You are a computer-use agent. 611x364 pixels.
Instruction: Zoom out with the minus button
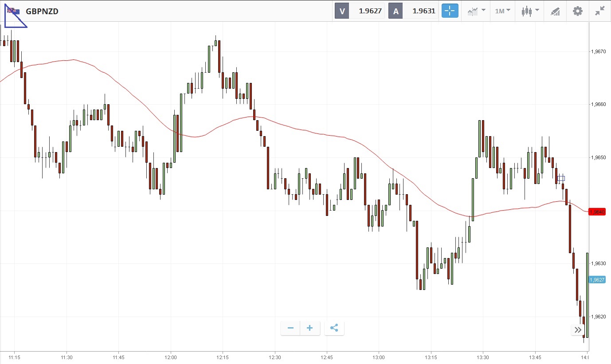click(x=290, y=328)
